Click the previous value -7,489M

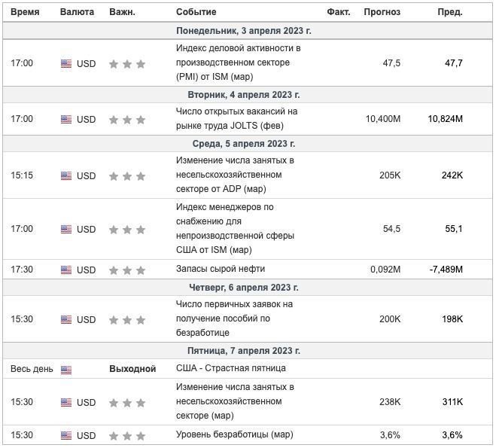pyautogui.click(x=446, y=270)
